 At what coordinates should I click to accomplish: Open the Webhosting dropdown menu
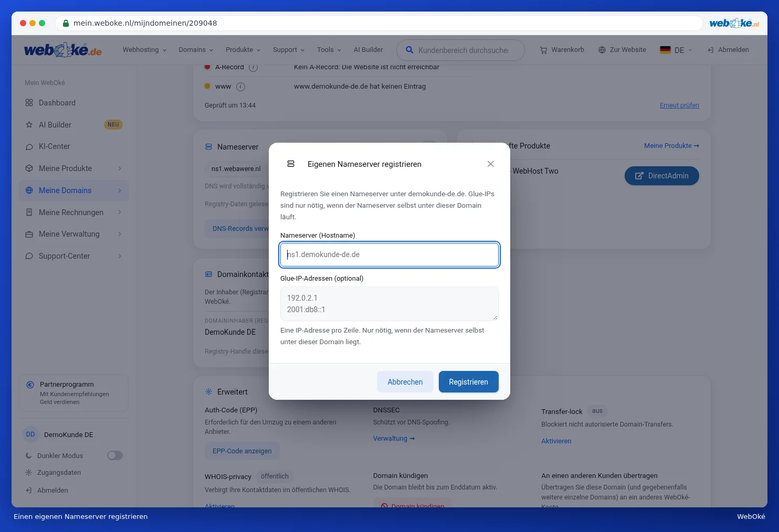pos(144,50)
